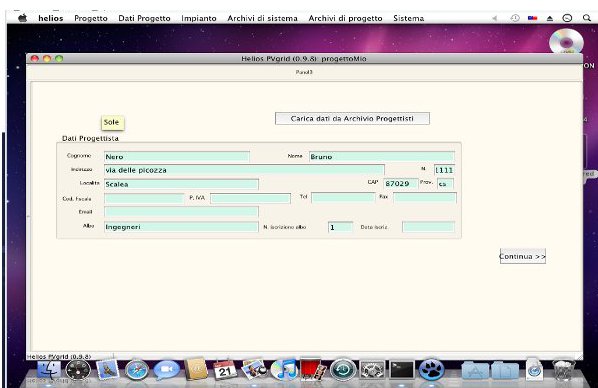Open iCal calendar dock icon
The height and width of the screenshot is (388, 598).
225,370
